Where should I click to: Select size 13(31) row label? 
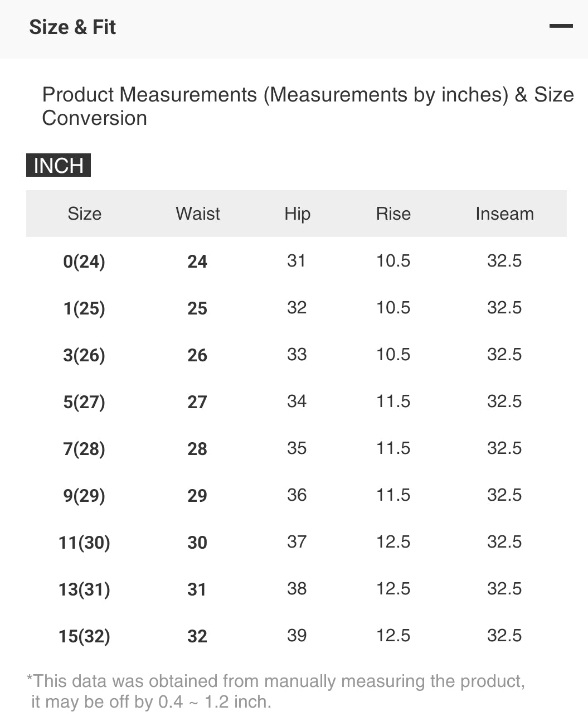click(85, 588)
